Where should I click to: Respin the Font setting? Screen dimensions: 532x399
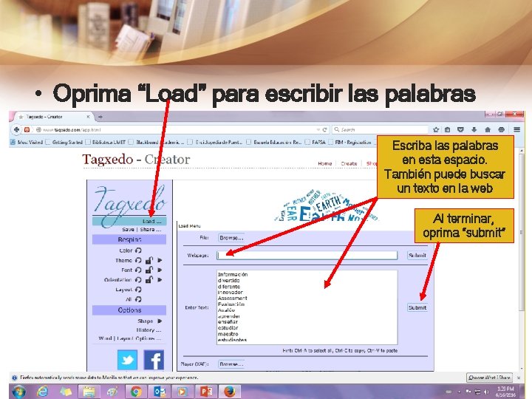(x=138, y=270)
